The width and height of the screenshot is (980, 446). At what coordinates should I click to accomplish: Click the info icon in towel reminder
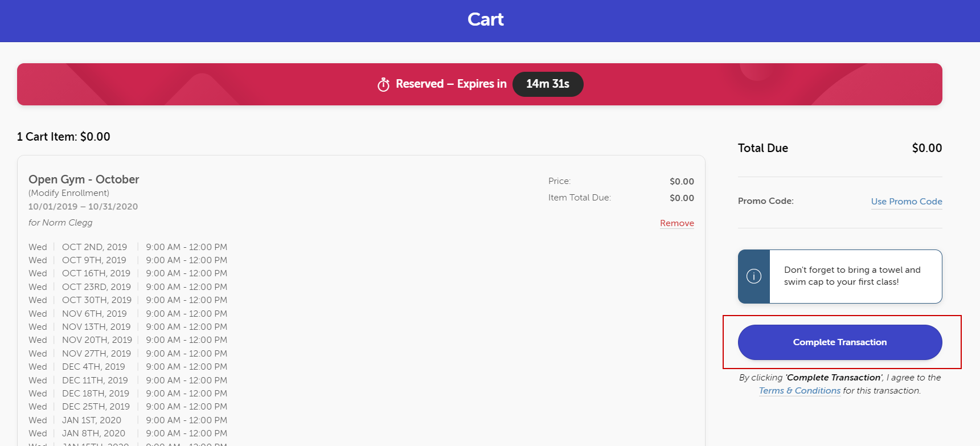(754, 276)
